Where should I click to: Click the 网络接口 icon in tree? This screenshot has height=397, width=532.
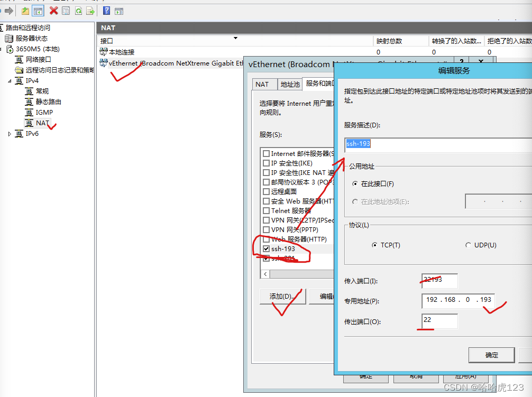pyautogui.click(x=20, y=60)
